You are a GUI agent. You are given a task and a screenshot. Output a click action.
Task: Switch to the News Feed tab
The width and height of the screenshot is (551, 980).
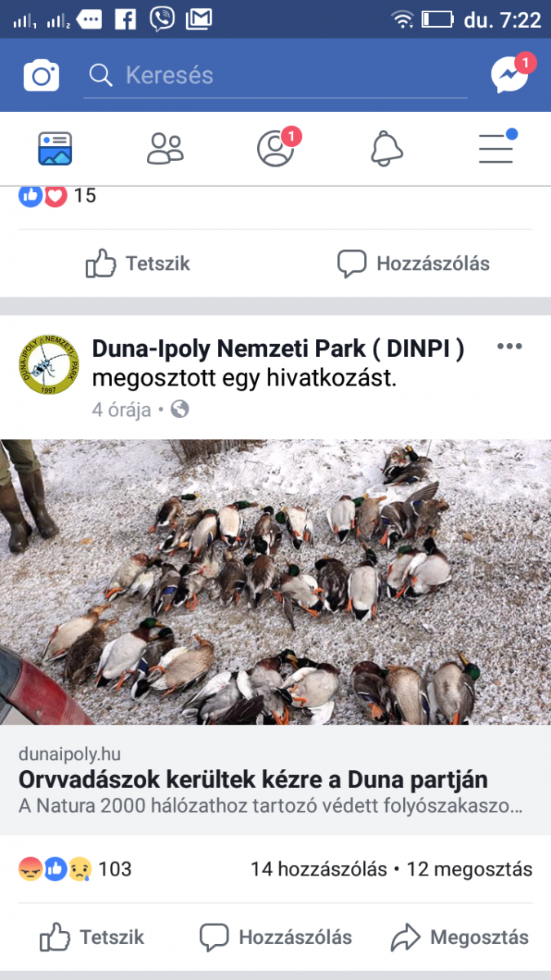pyautogui.click(x=56, y=149)
